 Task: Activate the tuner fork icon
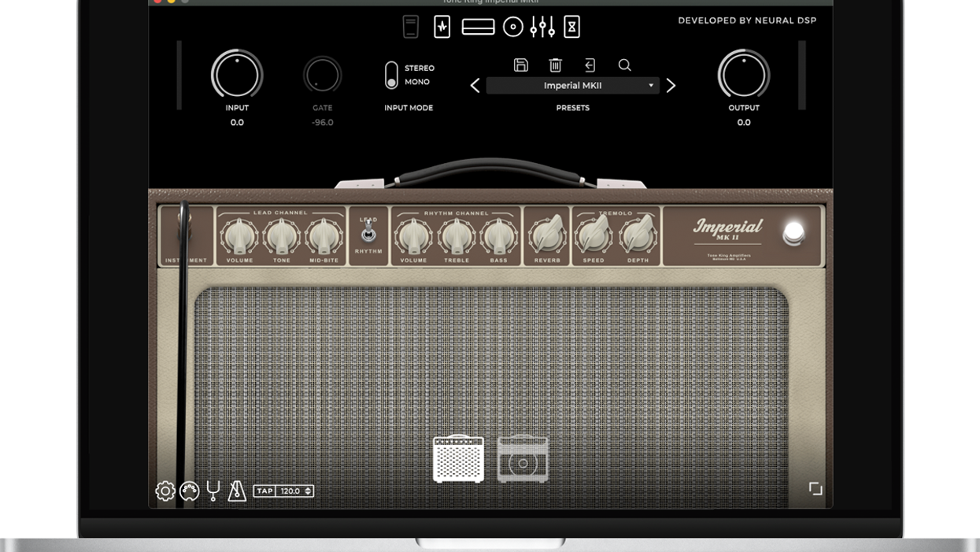(211, 490)
